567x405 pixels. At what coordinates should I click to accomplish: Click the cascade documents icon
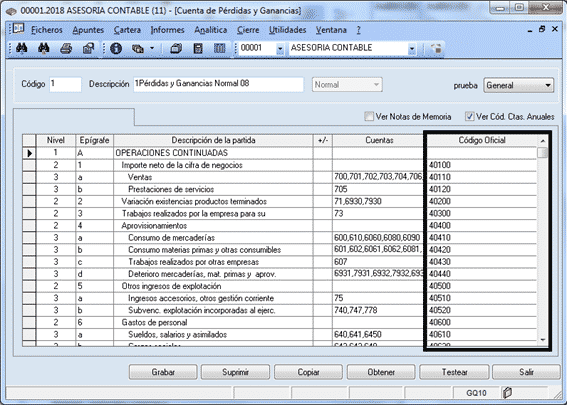[176, 48]
